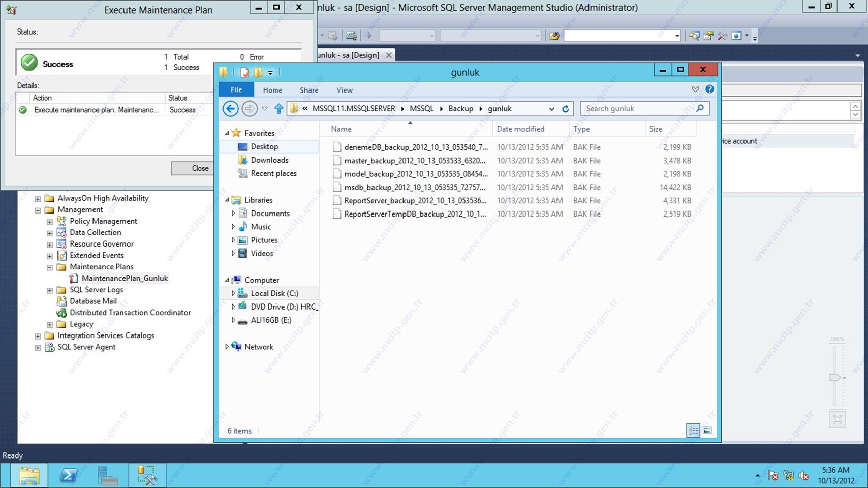Expand the Network node in Explorer

point(227,347)
